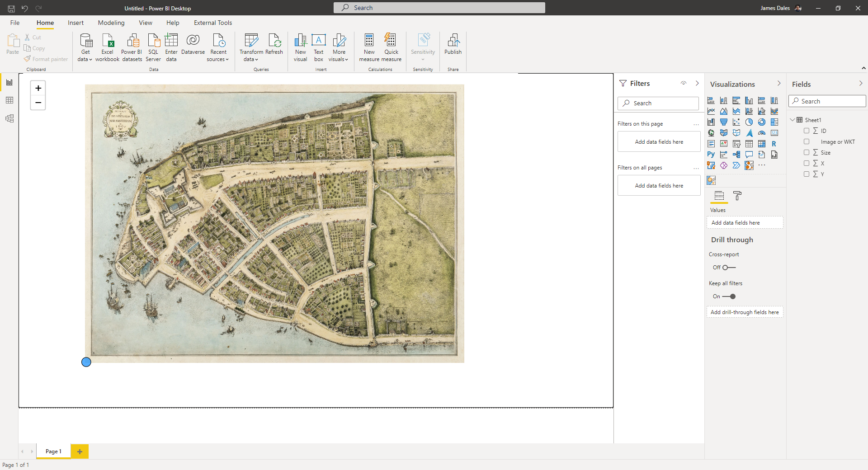Create a New measure
Screen dimensions: 868x470
(x=369, y=47)
